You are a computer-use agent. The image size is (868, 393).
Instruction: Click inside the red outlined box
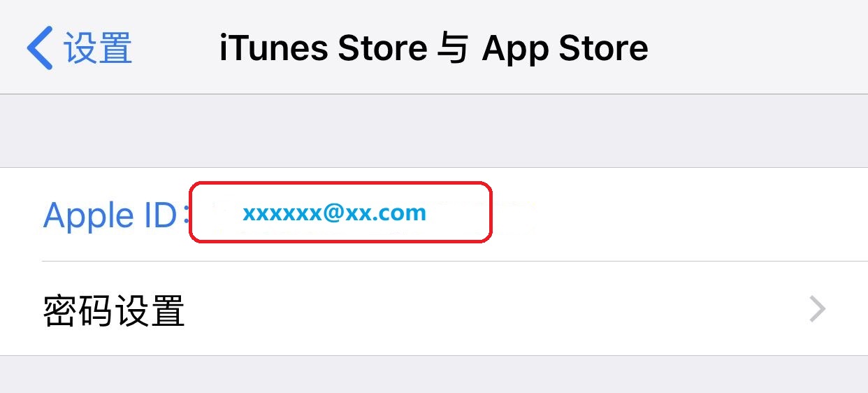coord(340,213)
